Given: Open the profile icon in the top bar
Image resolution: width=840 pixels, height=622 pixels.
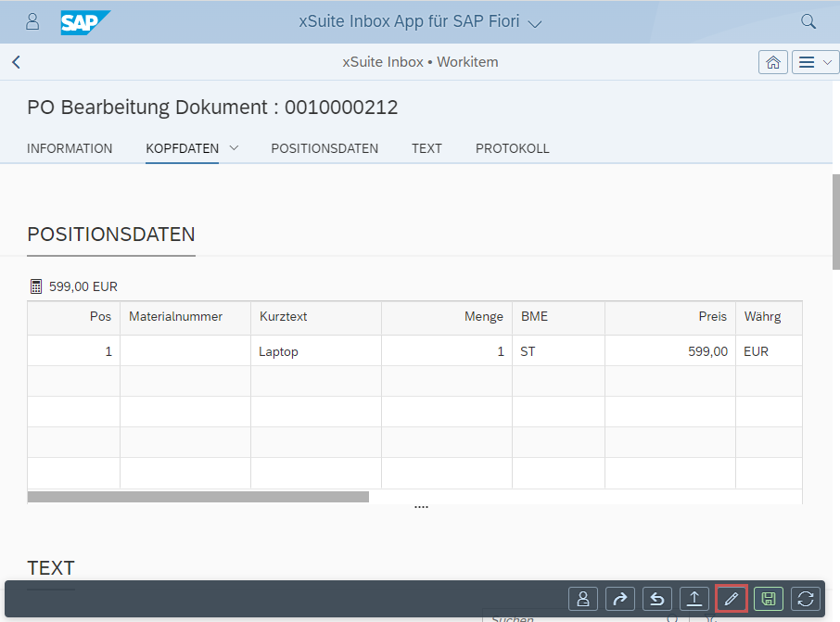Looking at the screenshot, I should pos(32,20).
